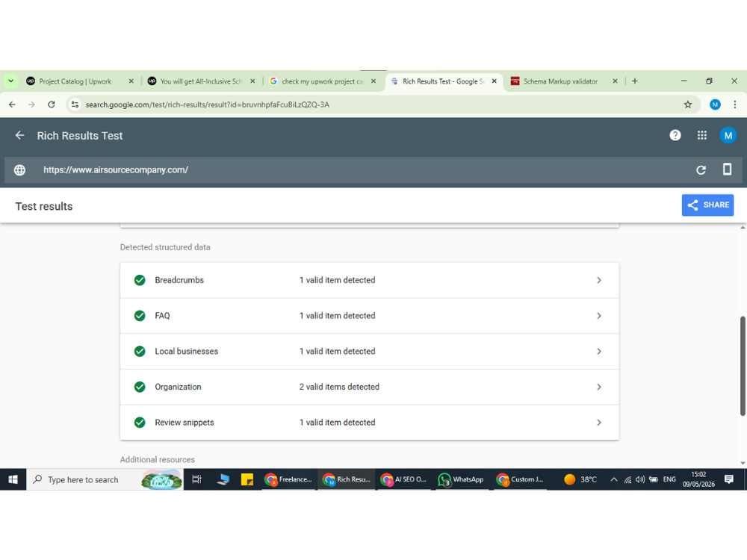Close the Project Catalog Upwork tab
Viewport: 747px width, 560px height.
[x=131, y=81]
